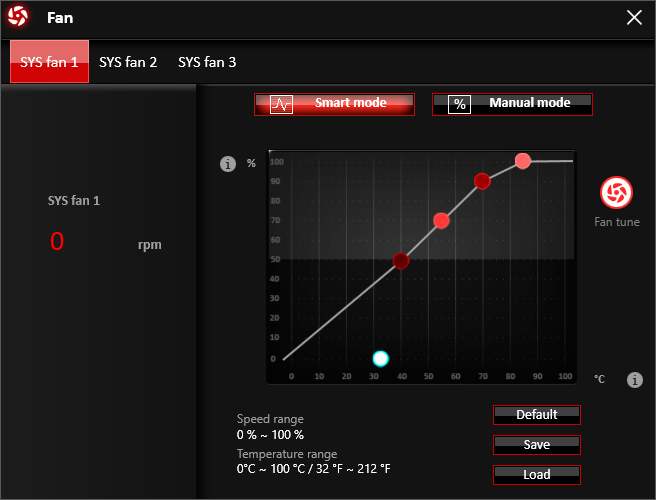Select the curve point at 40°C, 50%
This screenshot has height=500, width=656.
tap(401, 261)
